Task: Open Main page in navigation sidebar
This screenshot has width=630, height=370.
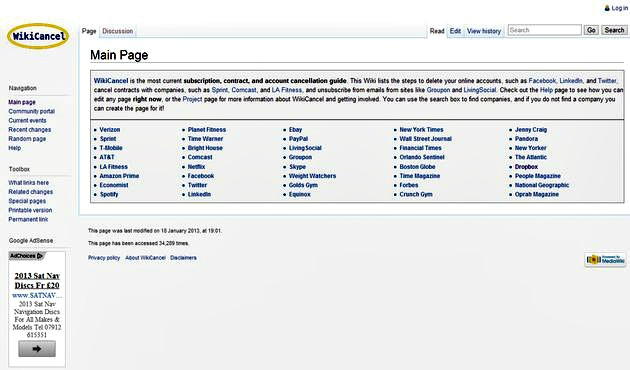Action: pos(22,102)
